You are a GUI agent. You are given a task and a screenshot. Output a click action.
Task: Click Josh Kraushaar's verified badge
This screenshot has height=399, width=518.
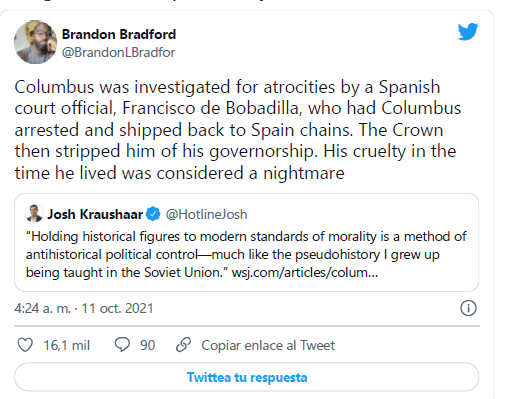[153, 214]
